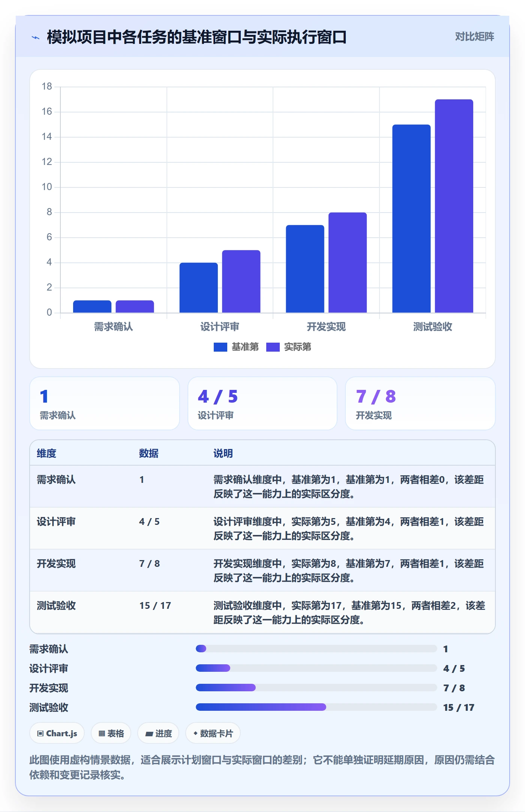
Task: Click the 需求确认 table row label
Action: click(56, 479)
